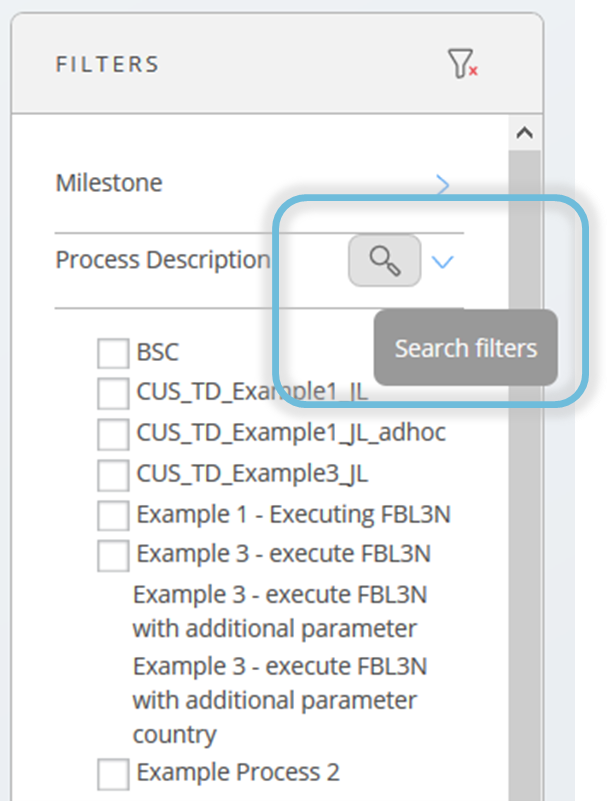
Task: Click the Milestone filter label
Action: [109, 183]
